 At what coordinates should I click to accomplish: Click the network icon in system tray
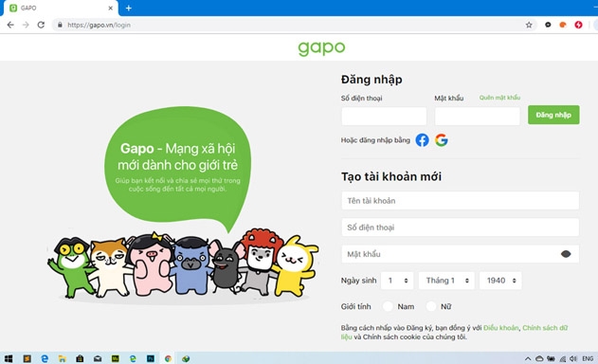pos(563,358)
